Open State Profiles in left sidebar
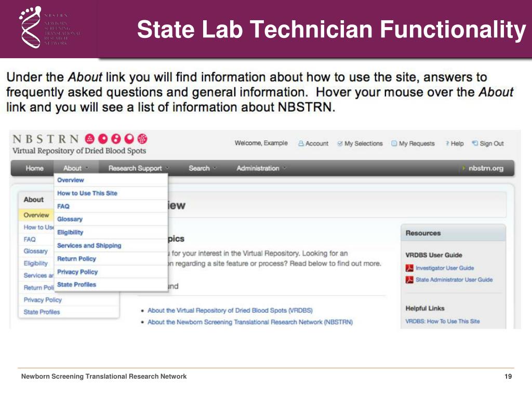Screen dimensions: 532x399 click(42, 312)
